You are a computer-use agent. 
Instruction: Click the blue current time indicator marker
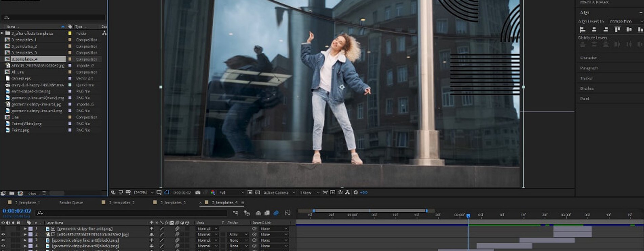pyautogui.click(x=468, y=216)
